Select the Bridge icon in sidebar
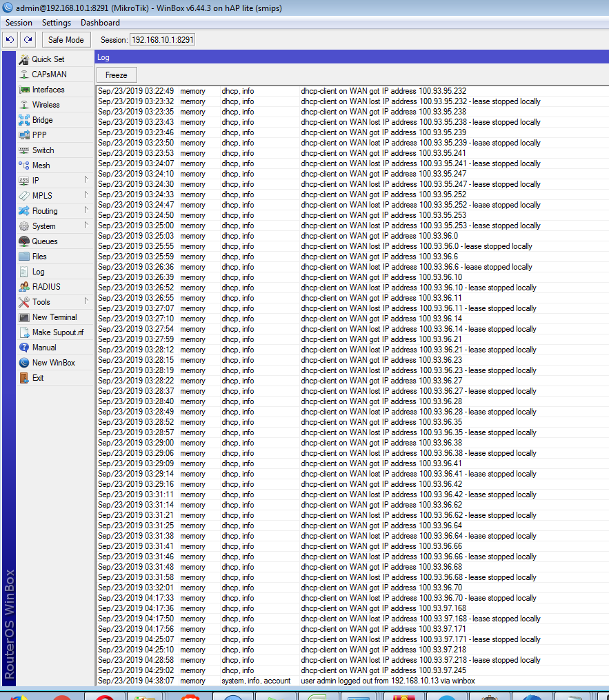The width and height of the screenshot is (609, 700). pos(24,120)
